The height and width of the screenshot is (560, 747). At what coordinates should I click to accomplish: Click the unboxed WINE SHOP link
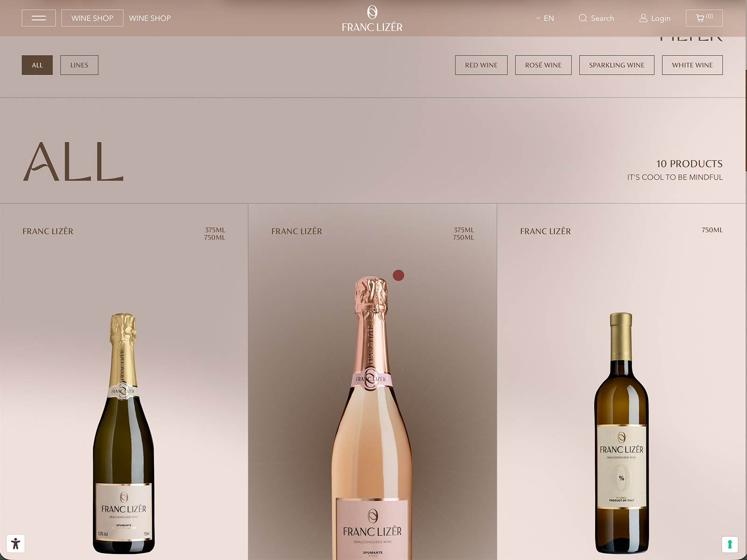click(x=150, y=18)
